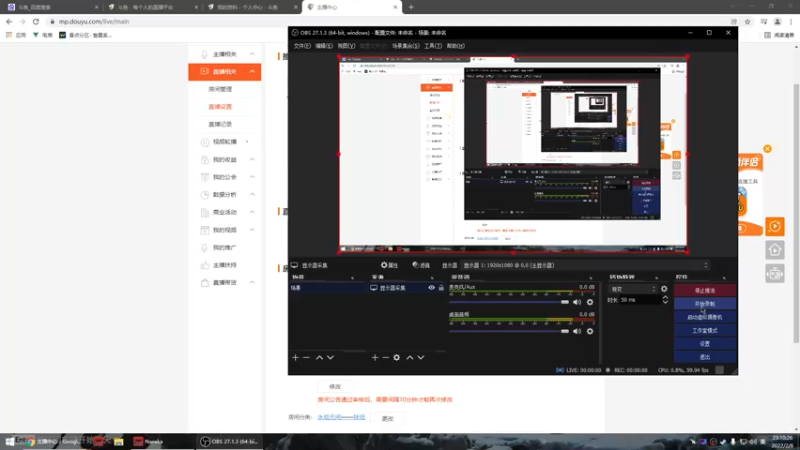The image size is (800, 450).
Task: Open 桌面音频 audio settings gear
Action: click(x=590, y=331)
